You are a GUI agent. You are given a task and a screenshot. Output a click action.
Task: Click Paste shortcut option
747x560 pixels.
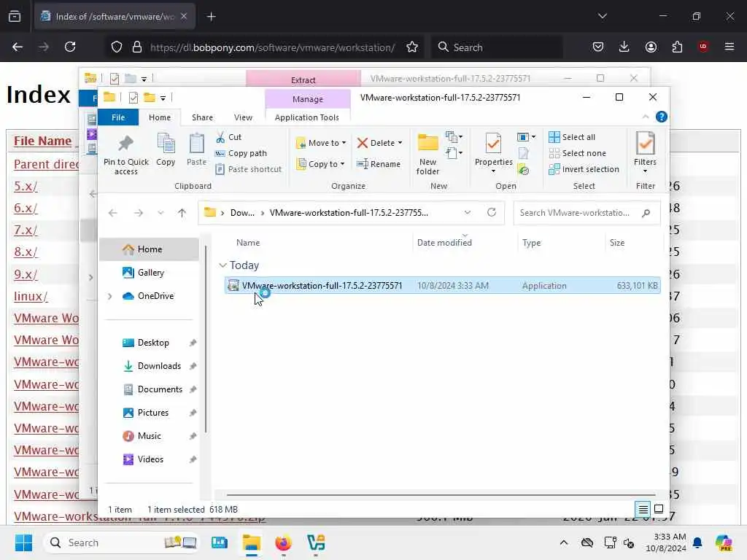coord(248,169)
